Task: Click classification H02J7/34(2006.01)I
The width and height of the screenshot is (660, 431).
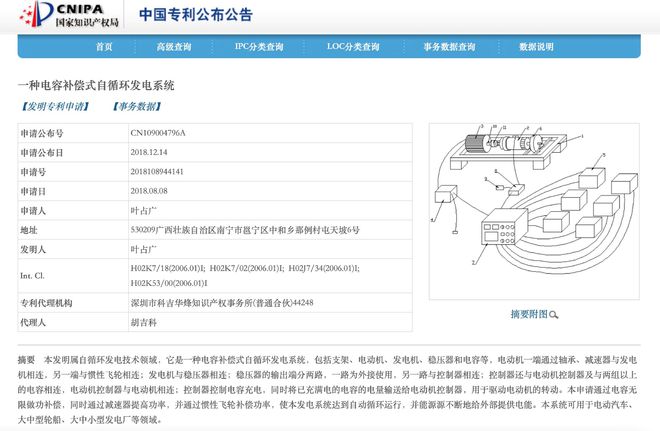Action: pyautogui.click(x=324, y=268)
